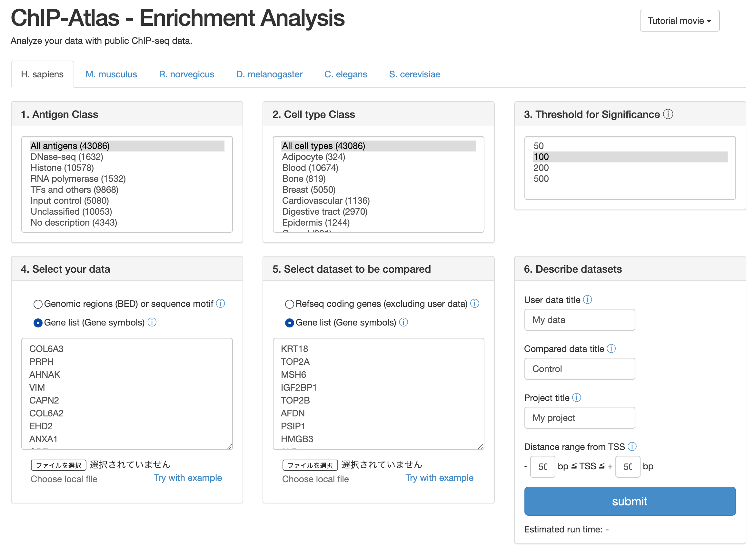The height and width of the screenshot is (555, 756).
Task: Open the D. melanogaster tab
Action: (x=269, y=74)
